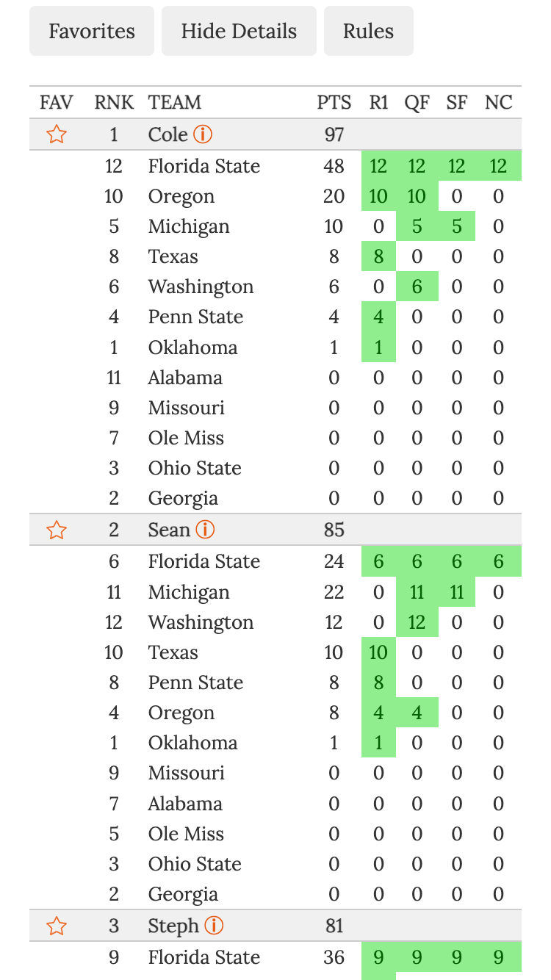The image size is (551, 980).
Task: Favorite Cole with the star icon
Action: tap(57, 134)
